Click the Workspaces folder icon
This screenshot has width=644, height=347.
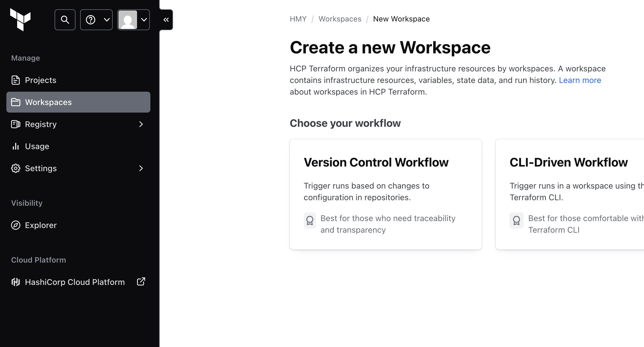pos(16,102)
